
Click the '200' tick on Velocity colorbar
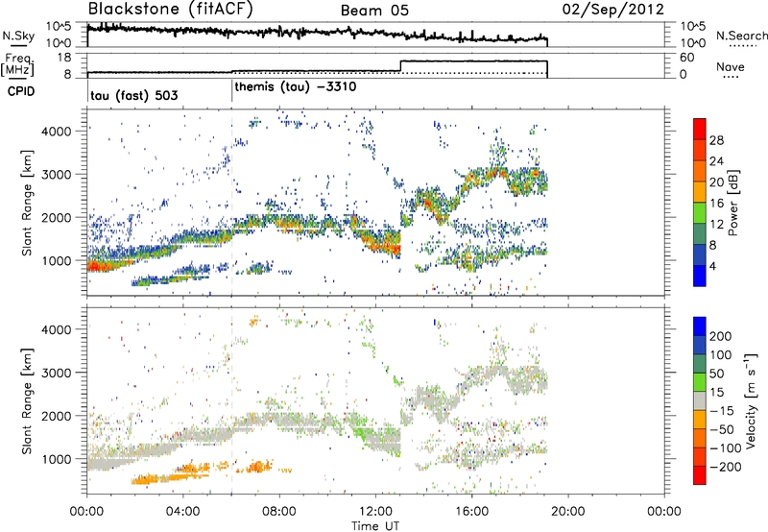(721, 336)
